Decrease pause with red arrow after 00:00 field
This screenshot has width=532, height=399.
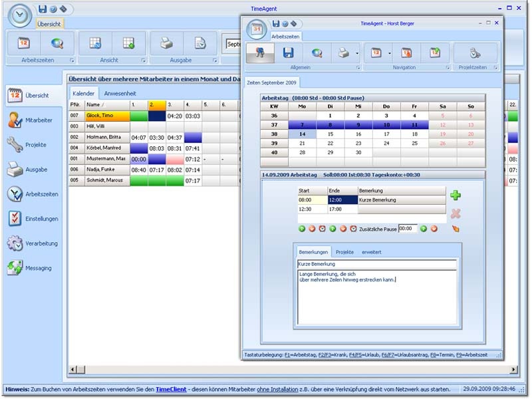[434, 229]
